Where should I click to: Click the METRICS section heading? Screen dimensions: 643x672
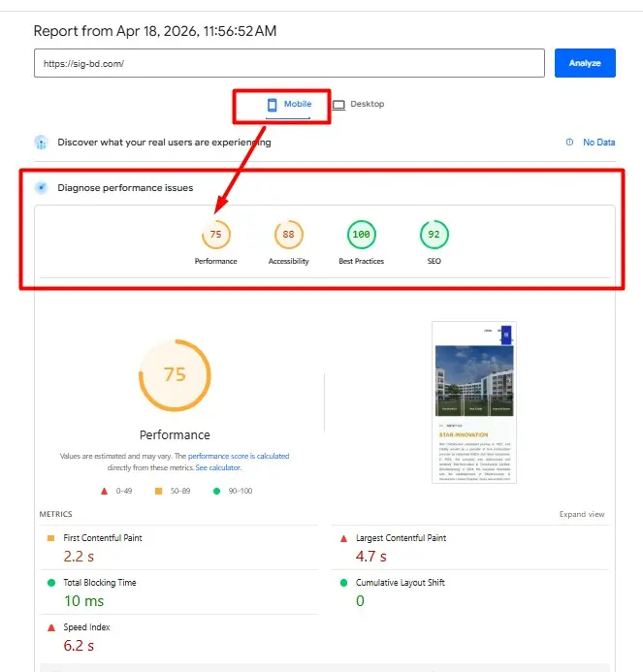[55, 514]
